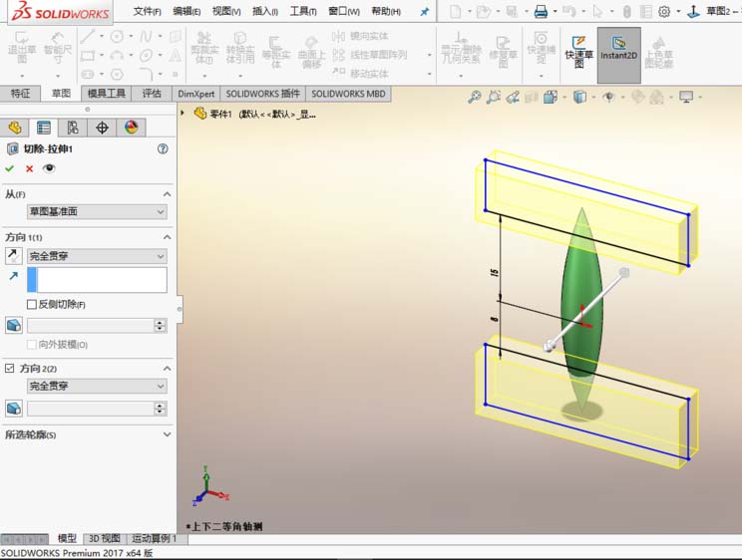The height and width of the screenshot is (560, 742).
Task: Click the 快速草图 rapid sketch button
Action: pos(578,51)
